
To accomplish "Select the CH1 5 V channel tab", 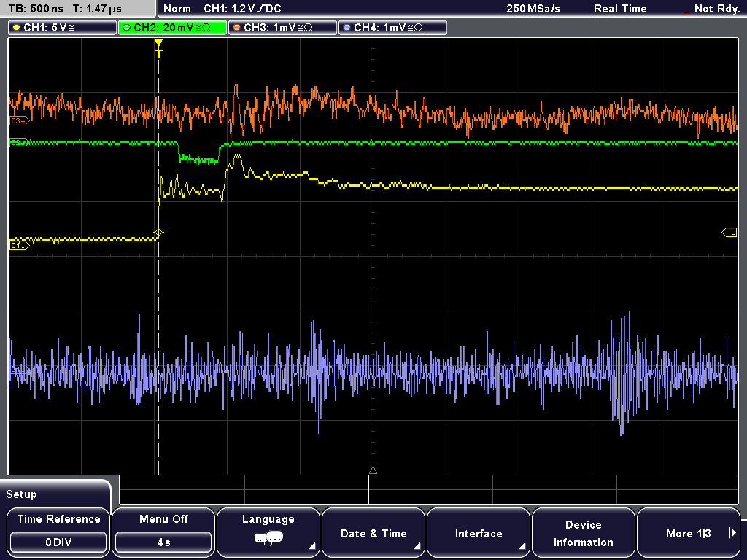I will (x=63, y=28).
